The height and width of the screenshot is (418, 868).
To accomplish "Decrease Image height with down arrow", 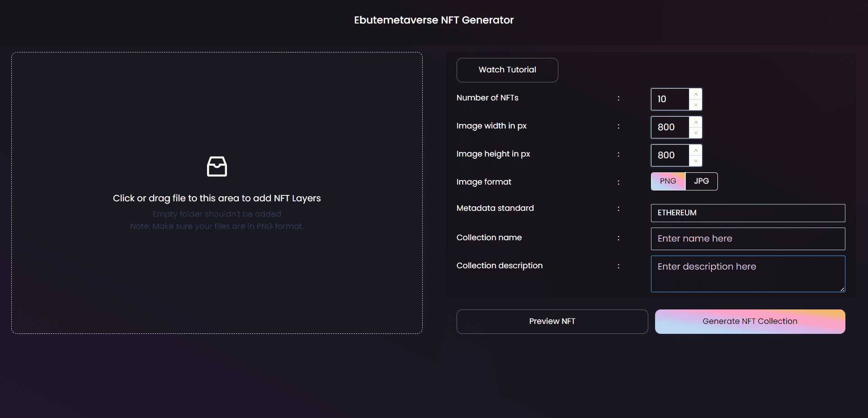I will point(696,161).
